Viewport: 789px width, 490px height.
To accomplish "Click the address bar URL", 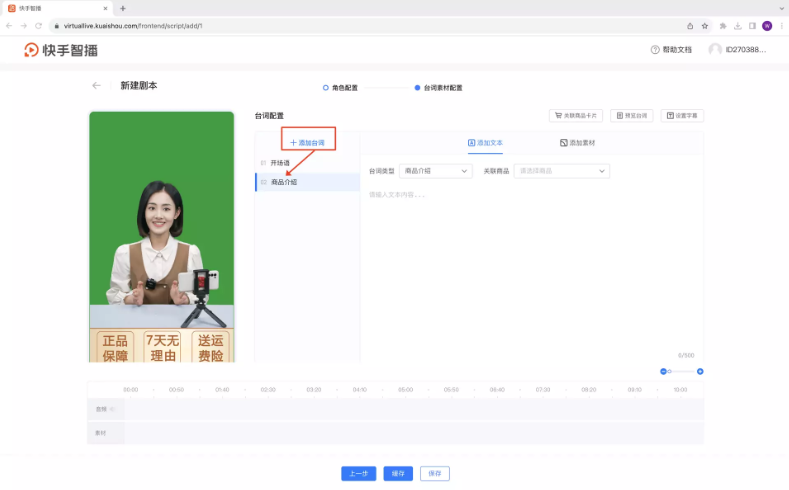I will click(133, 26).
